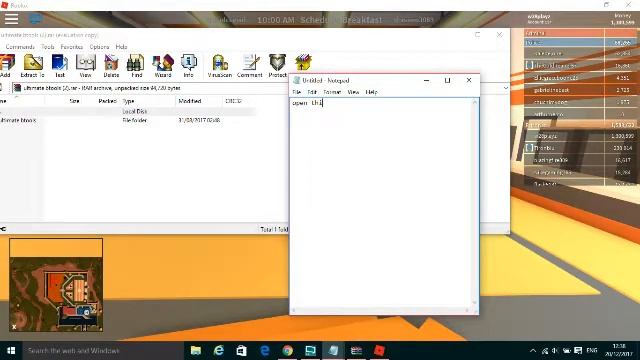The image size is (640, 360).
Task: Open the Notepad File menu
Action: click(297, 92)
